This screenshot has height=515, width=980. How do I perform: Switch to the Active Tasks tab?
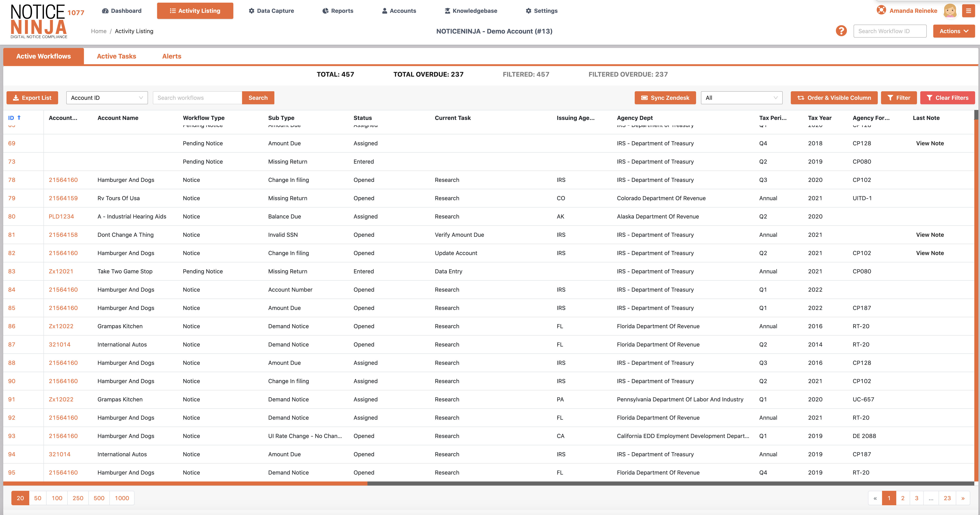(x=116, y=56)
